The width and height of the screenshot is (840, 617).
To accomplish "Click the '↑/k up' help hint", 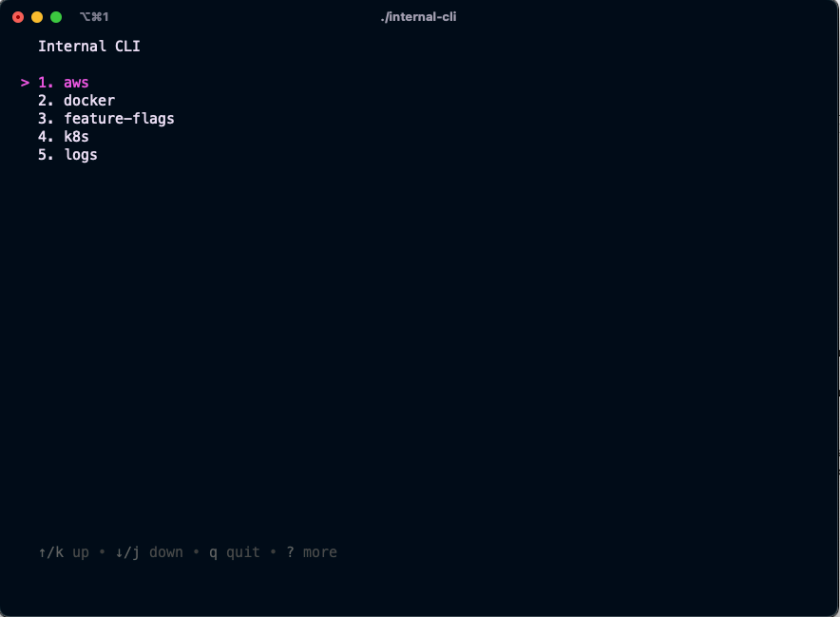I will (64, 552).
